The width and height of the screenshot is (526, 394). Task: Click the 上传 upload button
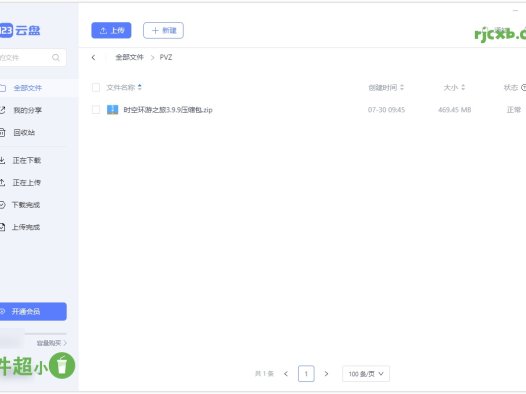(111, 31)
